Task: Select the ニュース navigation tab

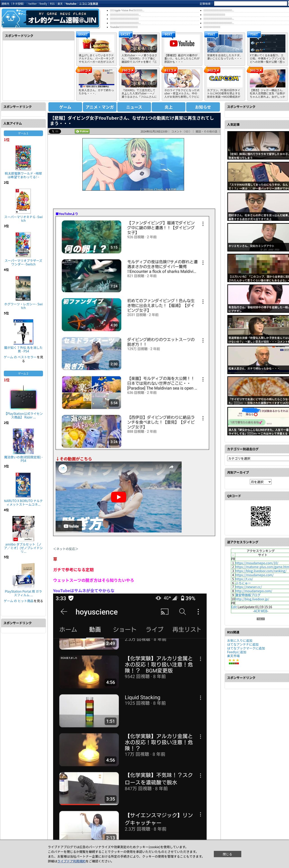Action: (x=134, y=107)
